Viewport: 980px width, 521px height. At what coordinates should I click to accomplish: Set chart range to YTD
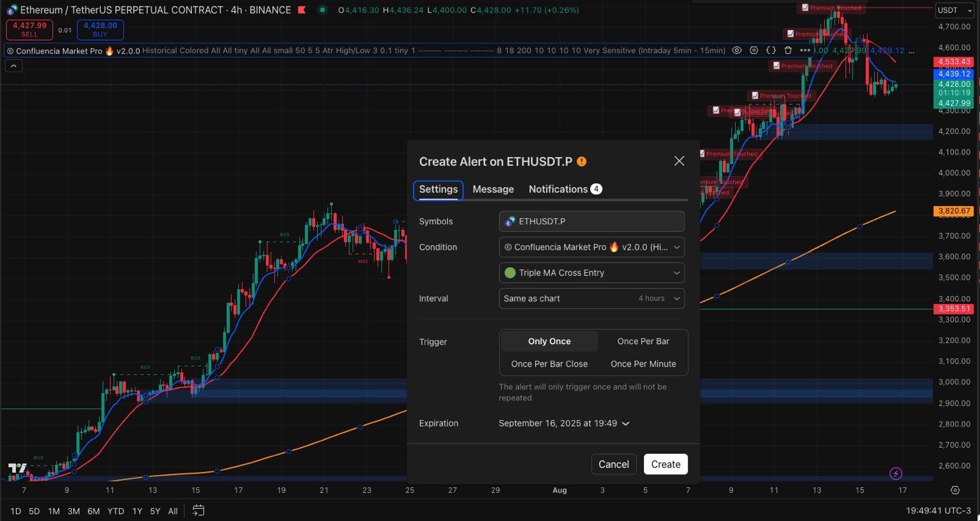click(115, 511)
